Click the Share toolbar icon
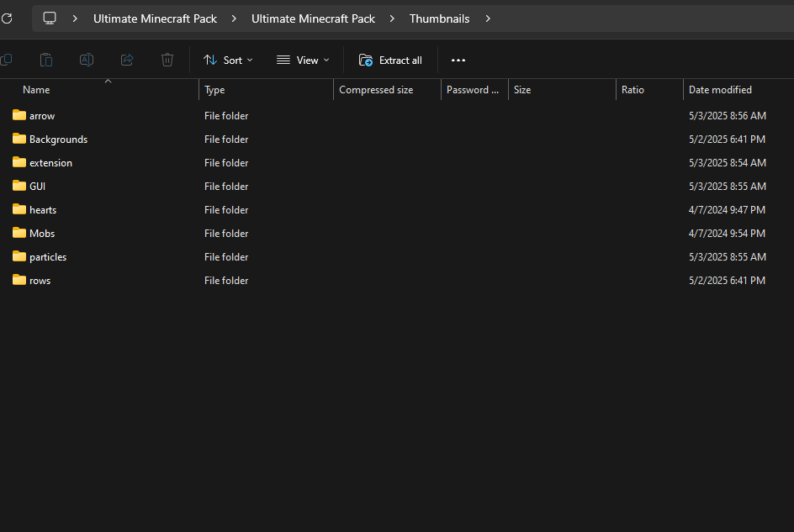 127,60
